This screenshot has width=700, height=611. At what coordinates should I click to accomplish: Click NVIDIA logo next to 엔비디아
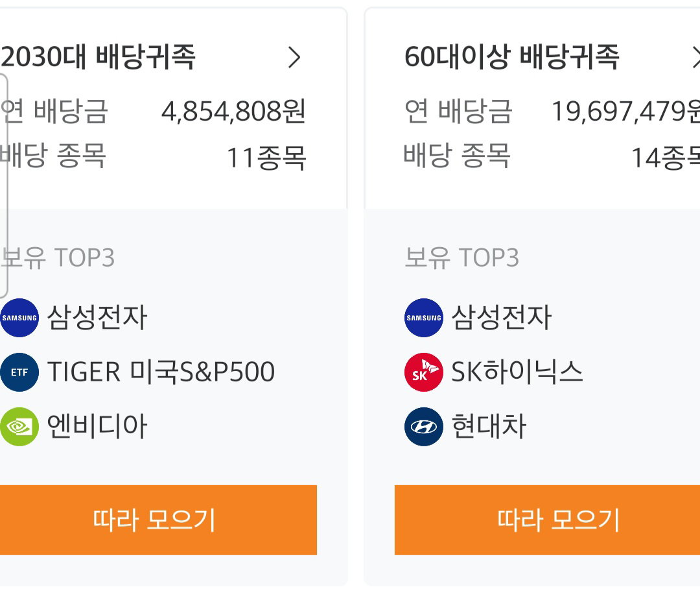[19, 427]
